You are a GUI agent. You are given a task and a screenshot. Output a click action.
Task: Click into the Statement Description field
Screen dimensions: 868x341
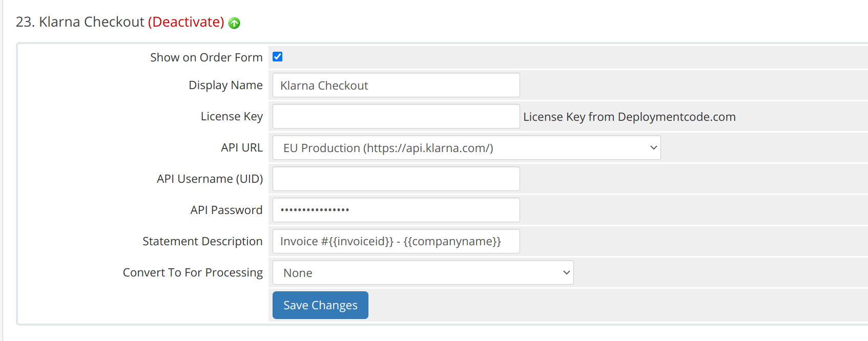[x=396, y=241]
